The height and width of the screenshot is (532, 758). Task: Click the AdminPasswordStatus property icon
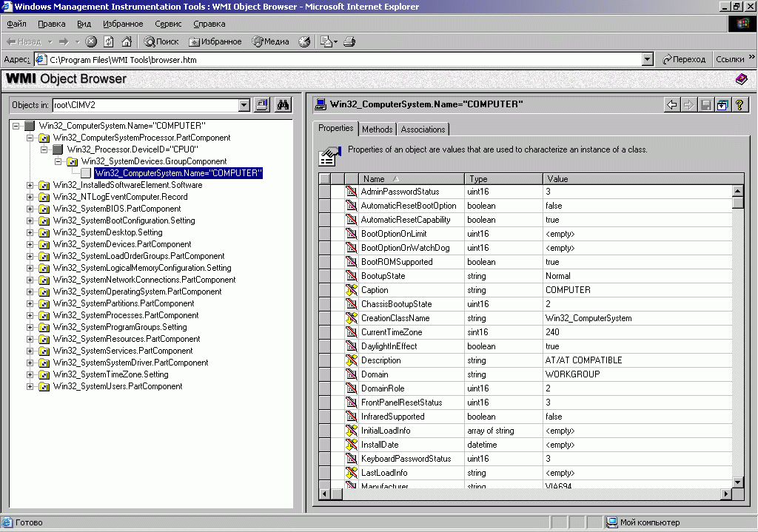[x=352, y=192]
